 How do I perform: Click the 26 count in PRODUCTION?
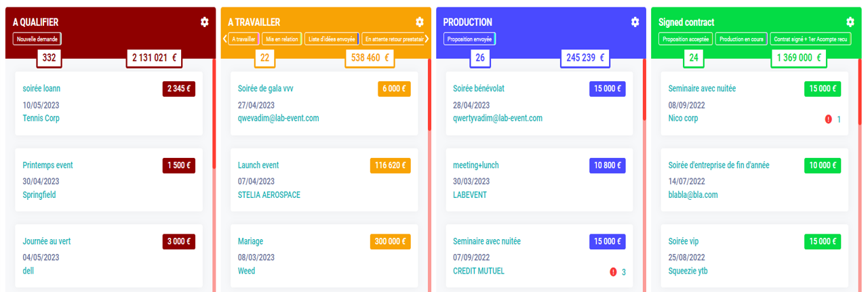(480, 58)
